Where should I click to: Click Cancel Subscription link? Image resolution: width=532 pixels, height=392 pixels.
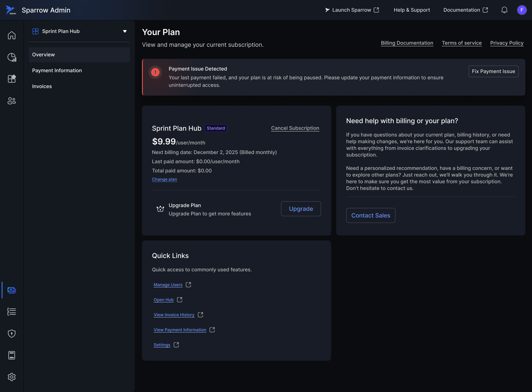click(x=295, y=128)
